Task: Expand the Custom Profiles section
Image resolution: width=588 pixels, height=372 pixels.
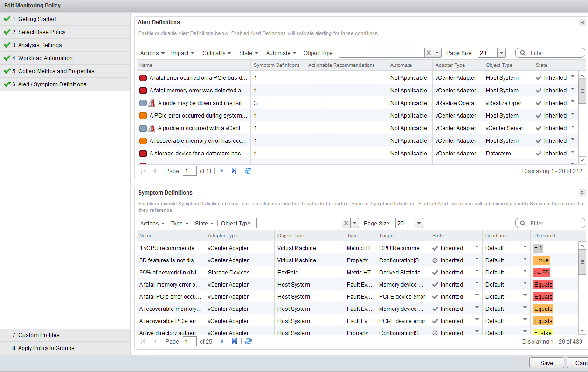Action: coord(124,335)
